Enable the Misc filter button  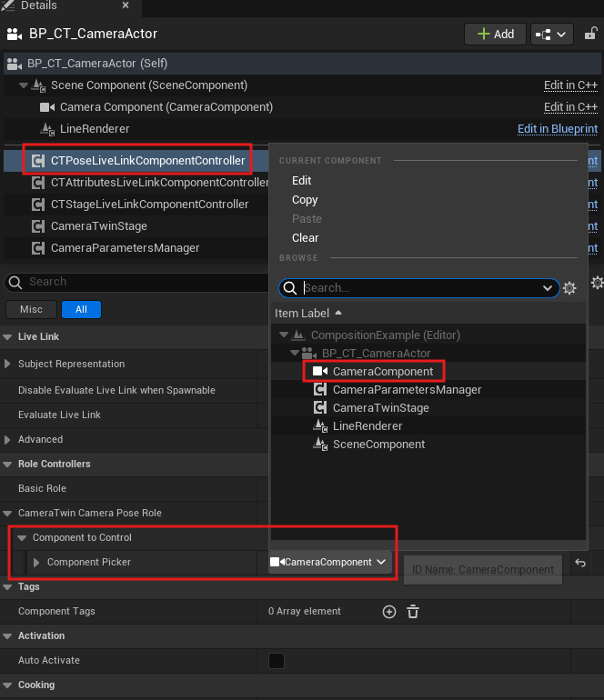click(31, 309)
